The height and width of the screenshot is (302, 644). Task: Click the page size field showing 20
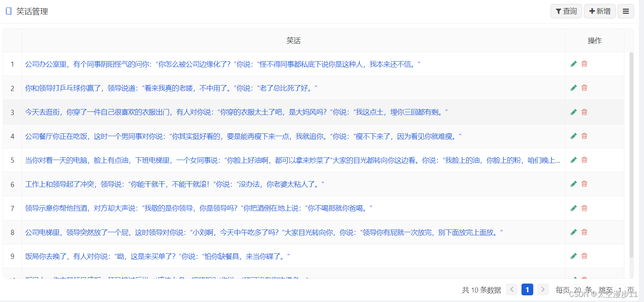click(577, 290)
